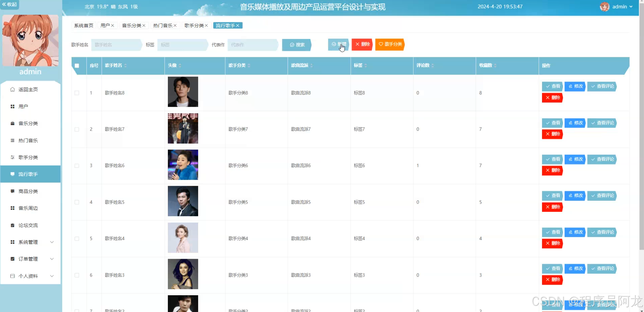Image resolution: width=644 pixels, height=312 pixels.
Task: Click the list icon beside 热门音乐
Action: [12, 141]
